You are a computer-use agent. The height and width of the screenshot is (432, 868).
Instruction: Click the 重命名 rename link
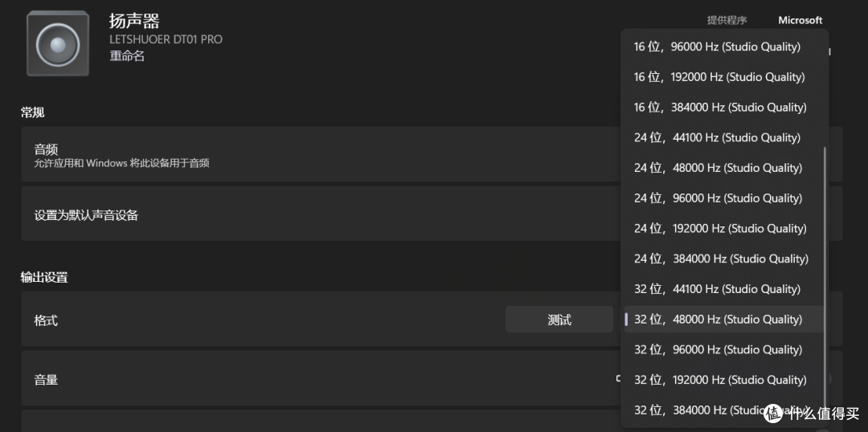(x=127, y=56)
